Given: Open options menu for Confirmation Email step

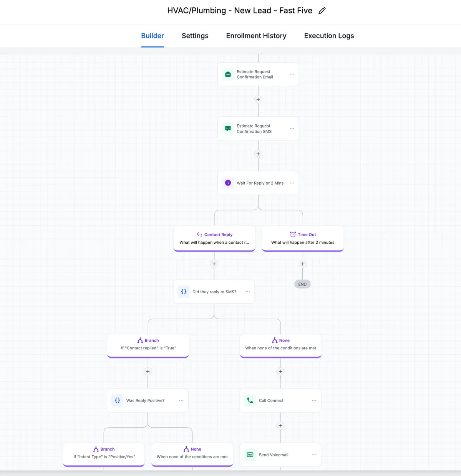Looking at the screenshot, I should 292,74.
